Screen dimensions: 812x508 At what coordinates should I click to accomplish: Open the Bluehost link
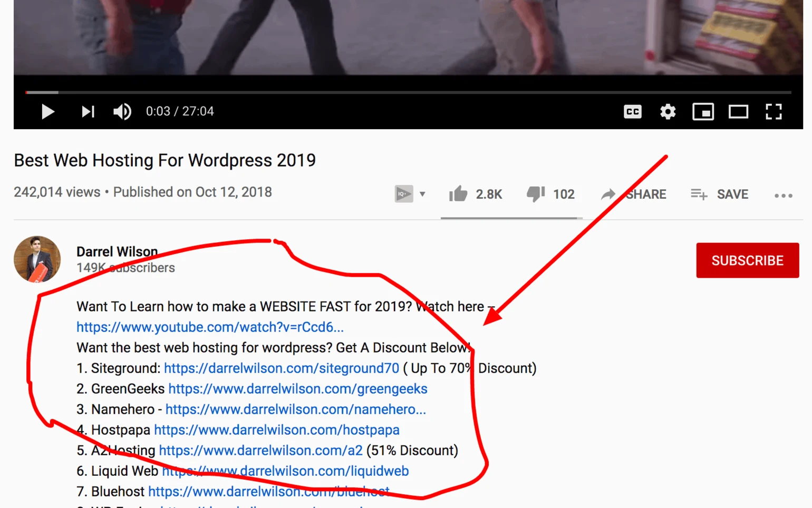tap(269, 492)
